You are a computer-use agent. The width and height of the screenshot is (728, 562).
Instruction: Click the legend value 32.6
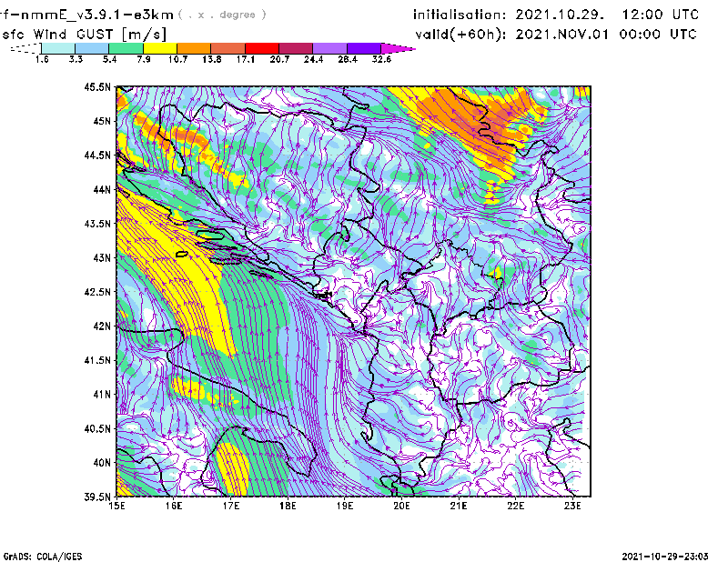click(381, 59)
